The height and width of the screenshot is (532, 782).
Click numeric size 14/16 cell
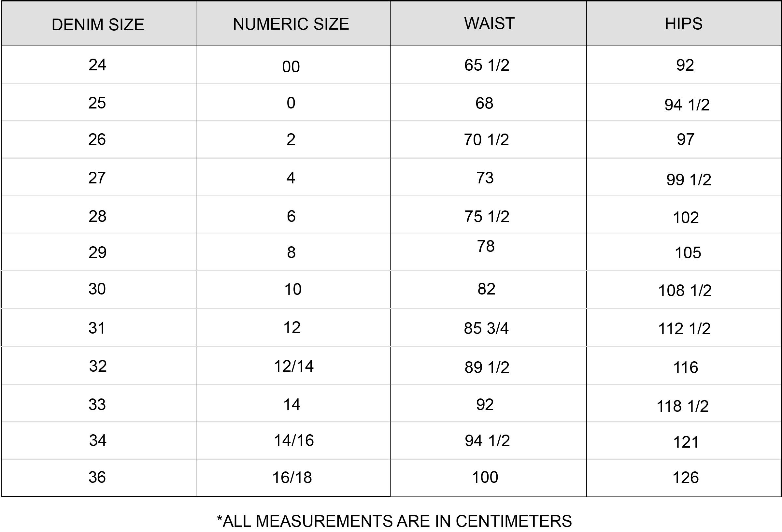(x=294, y=440)
